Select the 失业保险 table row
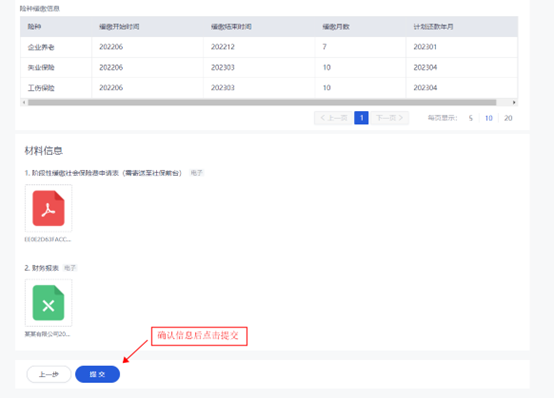Viewport: 554px width, 398px height. point(269,68)
